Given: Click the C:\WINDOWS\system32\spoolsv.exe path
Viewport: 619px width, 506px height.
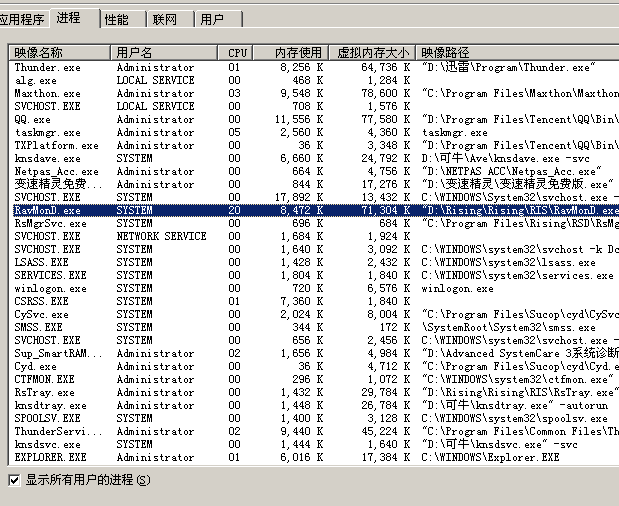Looking at the screenshot, I should 514,418.
